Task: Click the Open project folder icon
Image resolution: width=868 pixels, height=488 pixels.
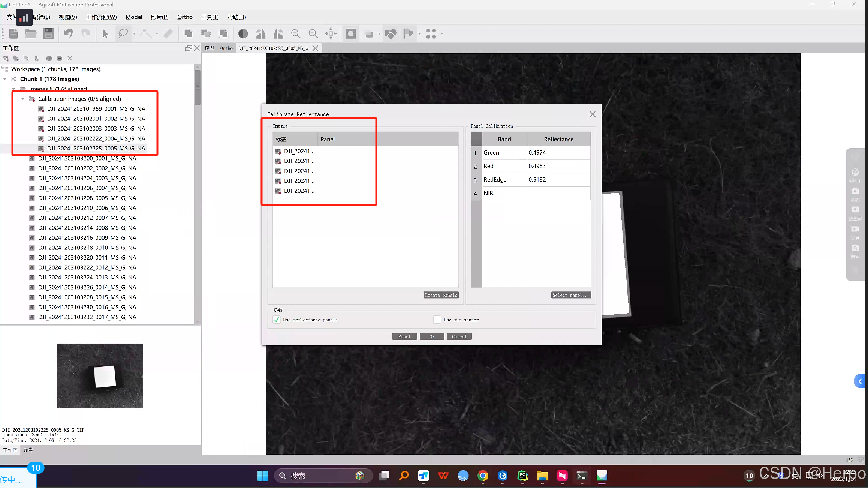Action: (31, 33)
